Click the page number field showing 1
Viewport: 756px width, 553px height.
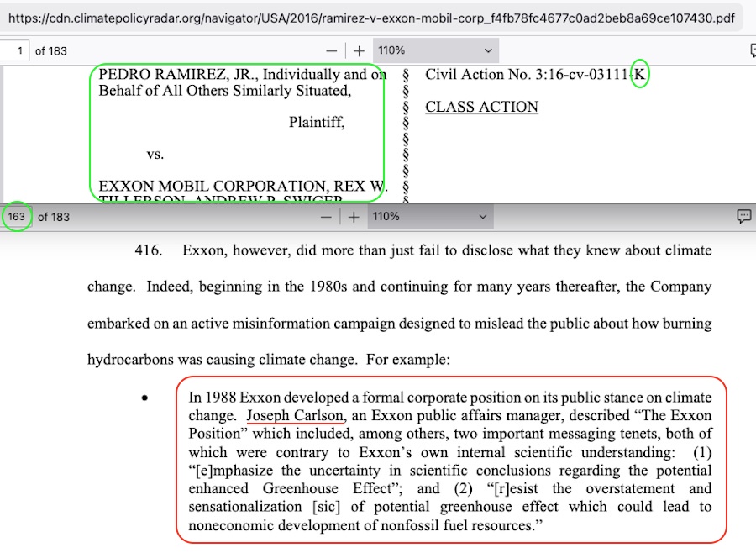point(18,51)
